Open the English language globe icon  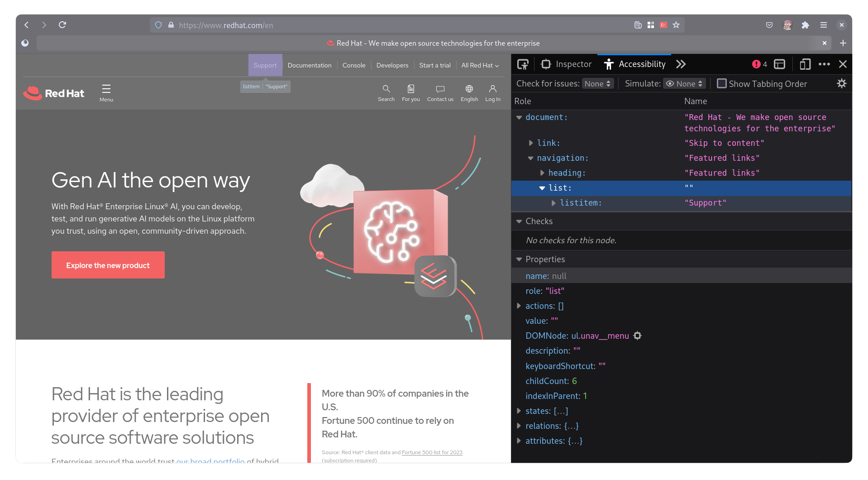[x=469, y=93]
